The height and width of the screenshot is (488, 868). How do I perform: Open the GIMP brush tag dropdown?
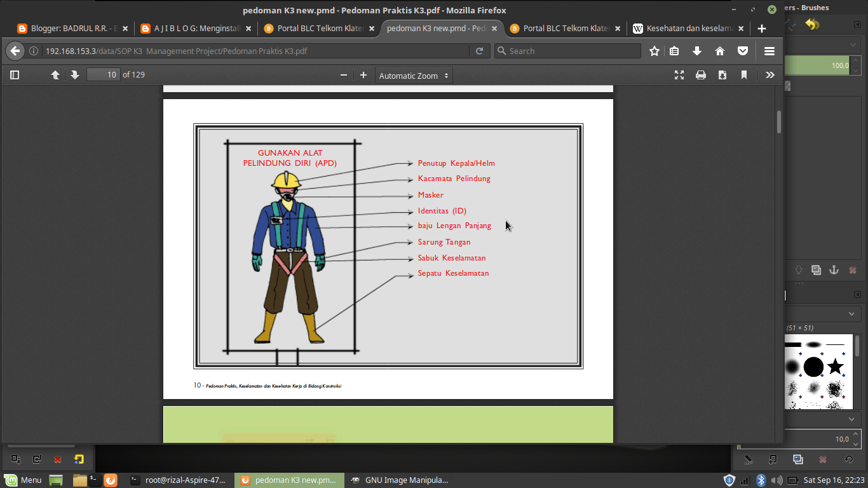point(822,419)
